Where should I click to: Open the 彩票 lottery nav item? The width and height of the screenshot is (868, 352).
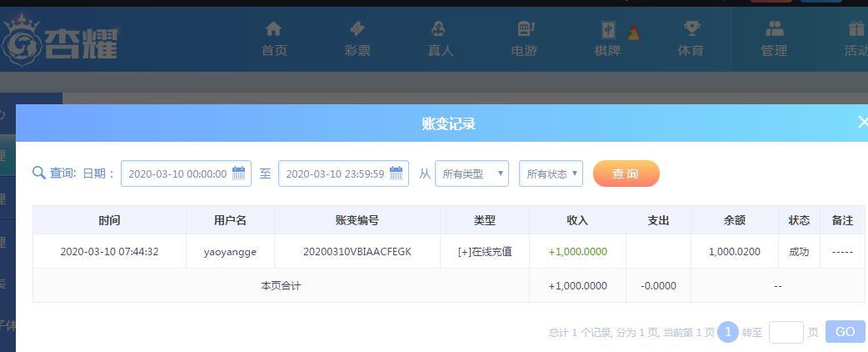pyautogui.click(x=357, y=39)
